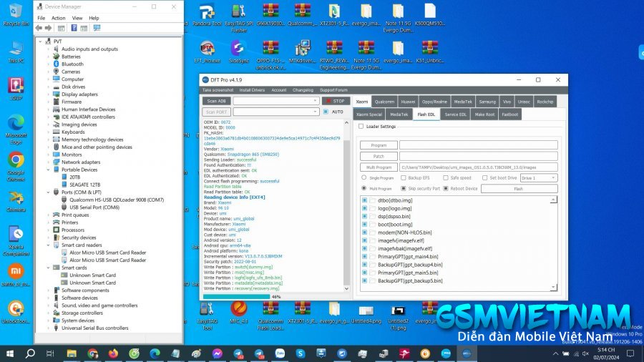The image size is (644, 362).
Task: Click Program button
Action: pos(379,145)
